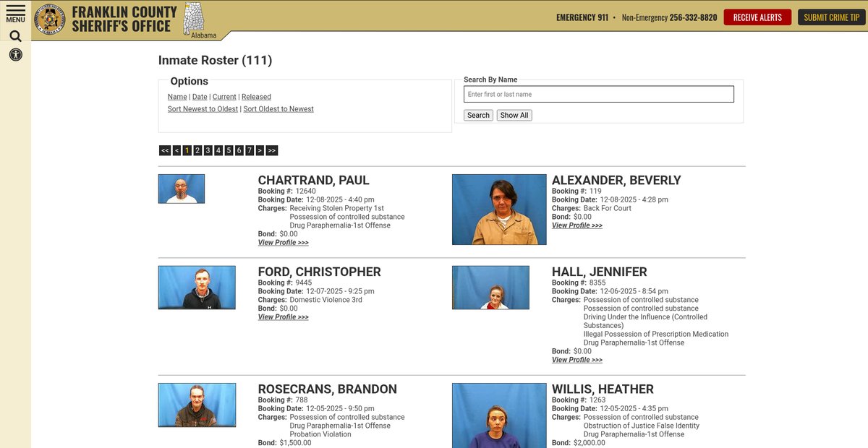Screen dimensions: 868x448
Task: View Profile for Ford, Christopher
Action: (x=284, y=317)
